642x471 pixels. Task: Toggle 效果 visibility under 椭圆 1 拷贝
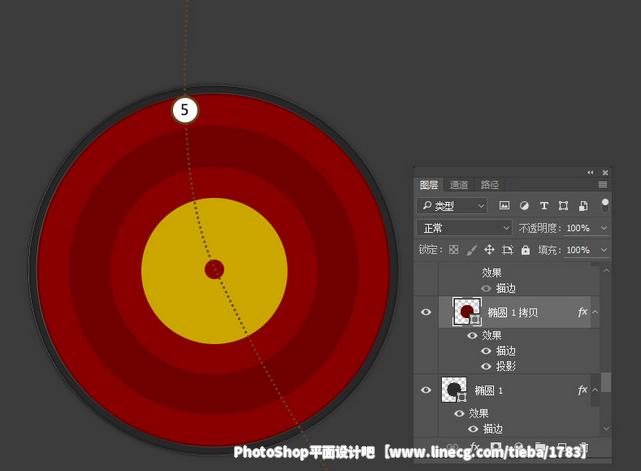pyautogui.click(x=472, y=336)
